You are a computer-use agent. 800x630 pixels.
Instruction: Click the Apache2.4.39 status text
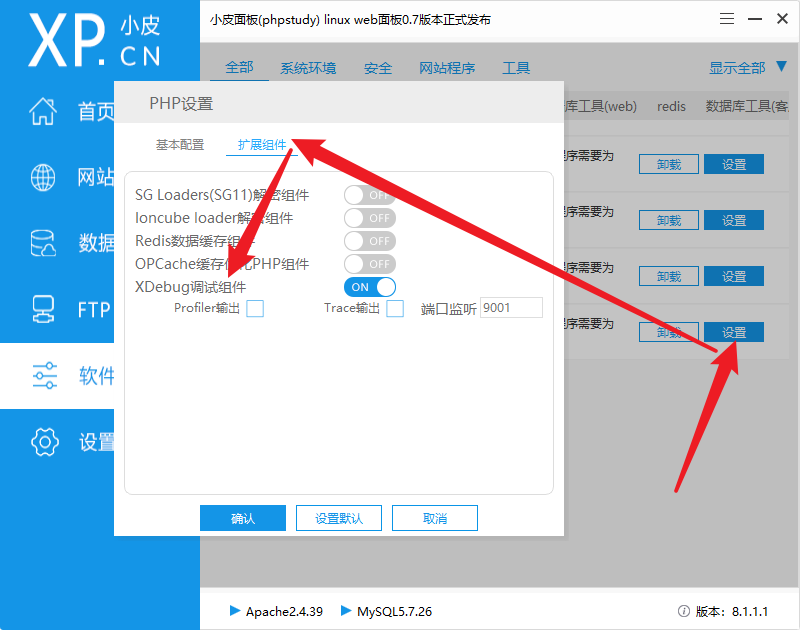tap(284, 611)
